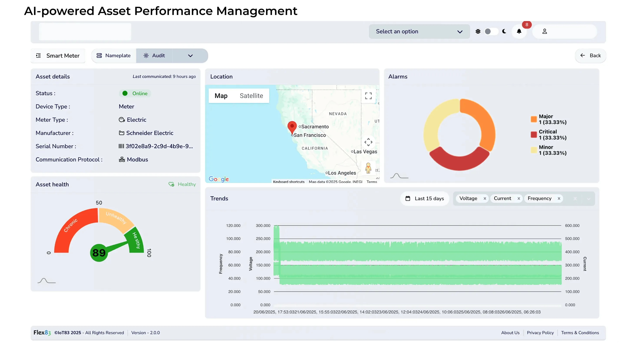Click the red location pin on map
The height and width of the screenshot is (364, 637).
coord(292,127)
